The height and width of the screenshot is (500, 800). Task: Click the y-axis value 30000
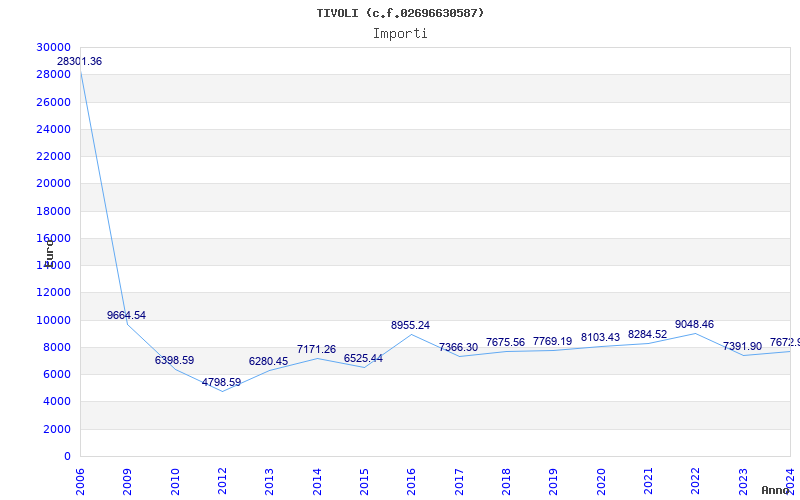(54, 47)
